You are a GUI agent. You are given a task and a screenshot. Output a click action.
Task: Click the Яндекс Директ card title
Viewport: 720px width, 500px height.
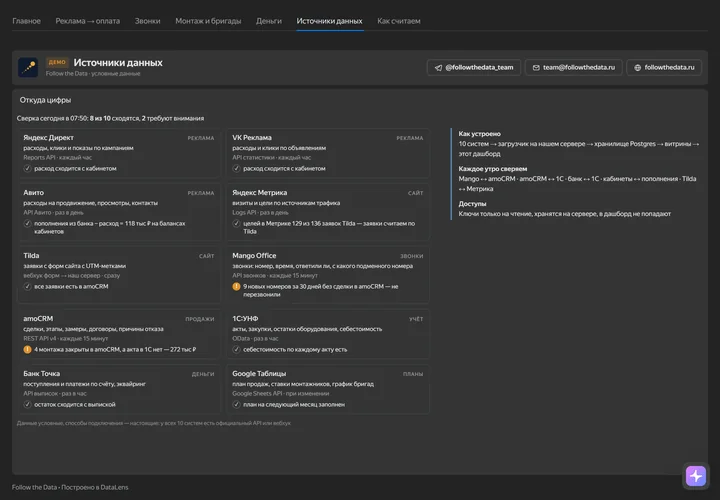(48, 138)
